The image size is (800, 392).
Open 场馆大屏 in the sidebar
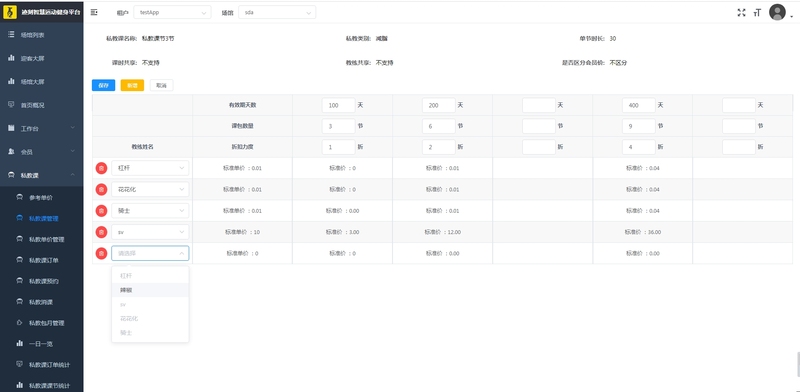(41, 82)
